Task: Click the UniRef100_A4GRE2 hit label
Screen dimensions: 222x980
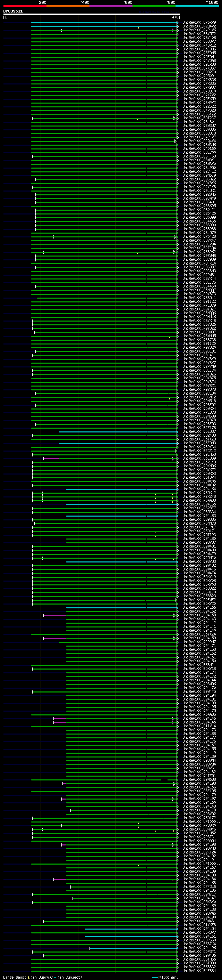Action: (x=199, y=45)
